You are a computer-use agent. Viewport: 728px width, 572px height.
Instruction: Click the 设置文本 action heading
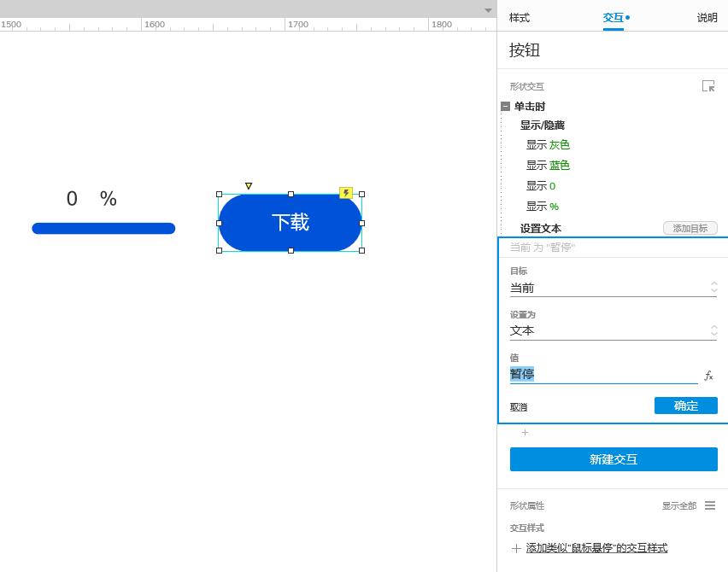click(x=540, y=228)
